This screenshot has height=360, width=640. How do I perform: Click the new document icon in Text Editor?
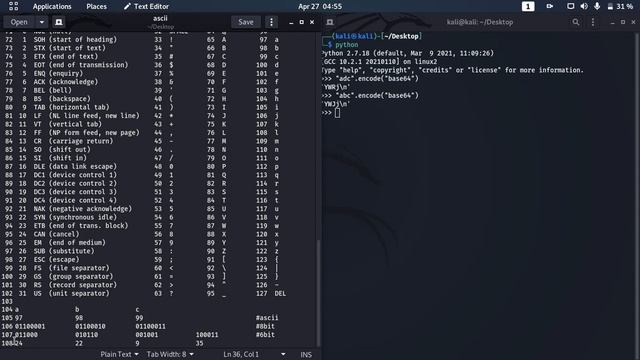pos(59,22)
